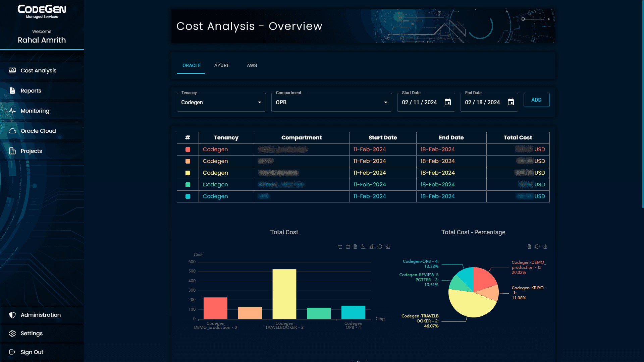The height and width of the screenshot is (362, 644).
Task: Click the Administration shield icon
Action: [12, 315]
